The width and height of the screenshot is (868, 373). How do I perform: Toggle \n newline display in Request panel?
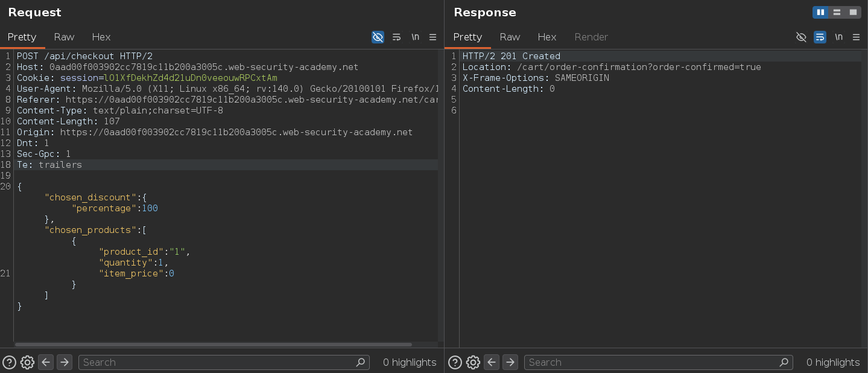click(x=415, y=37)
